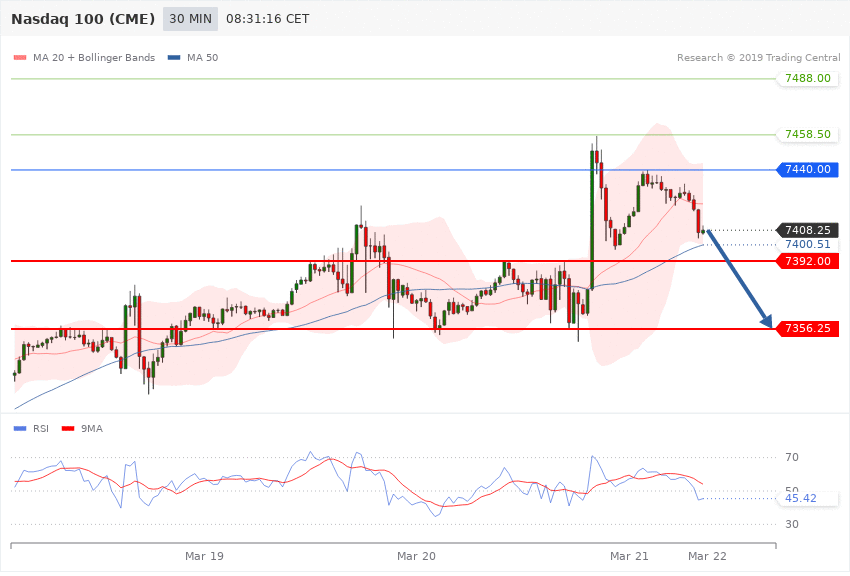850x576 pixels.
Task: Click the RSI 30 level label
Action: (792, 524)
